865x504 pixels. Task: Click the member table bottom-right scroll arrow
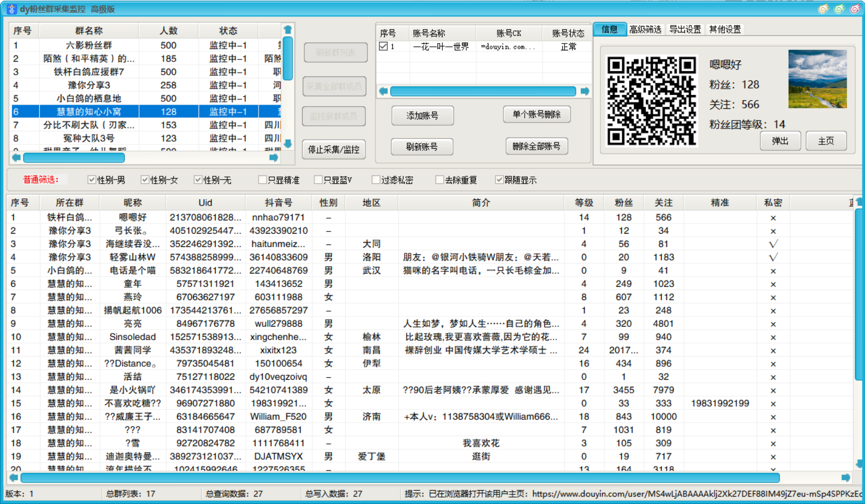pyautogui.click(x=846, y=477)
